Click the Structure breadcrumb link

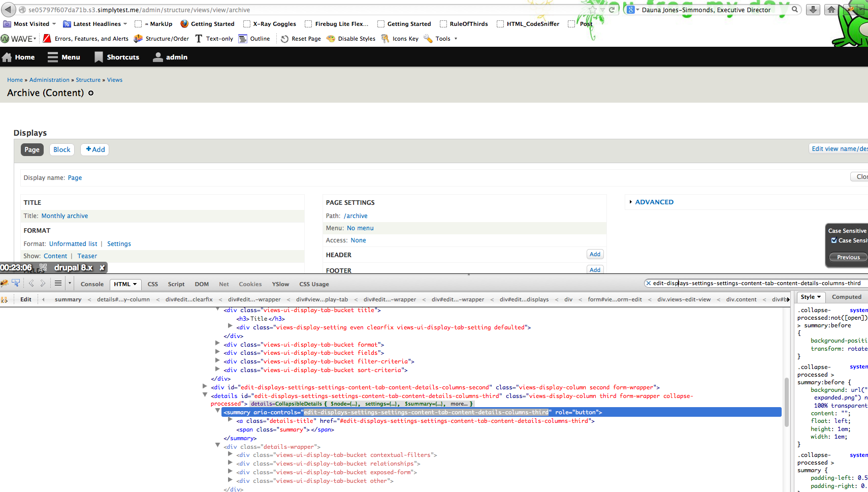point(88,80)
